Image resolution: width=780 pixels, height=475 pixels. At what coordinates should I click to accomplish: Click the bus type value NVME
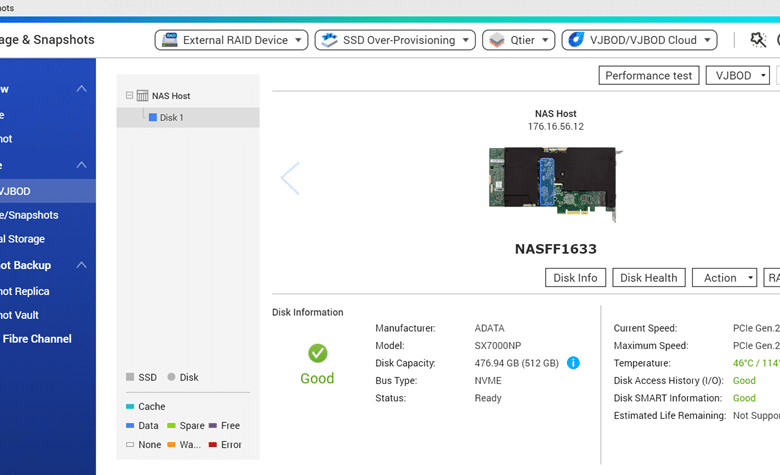tap(488, 380)
